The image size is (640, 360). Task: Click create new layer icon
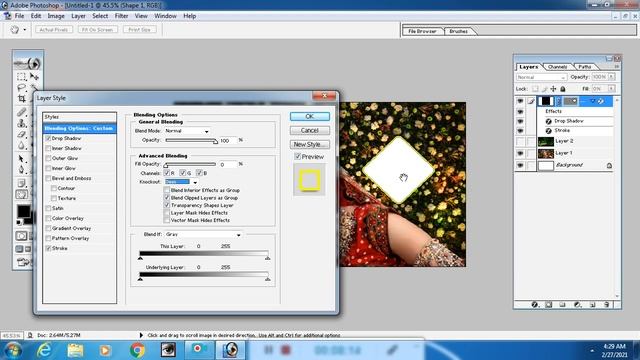click(x=592, y=304)
